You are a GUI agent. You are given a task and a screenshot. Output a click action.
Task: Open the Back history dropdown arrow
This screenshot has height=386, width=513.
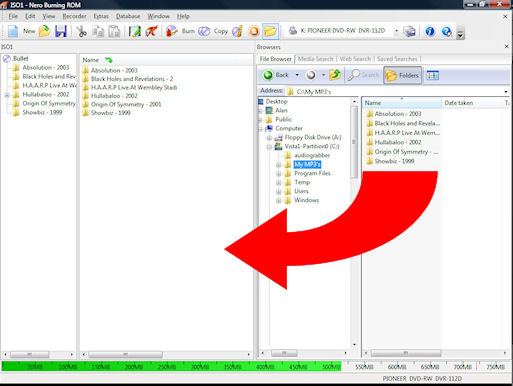click(x=297, y=75)
